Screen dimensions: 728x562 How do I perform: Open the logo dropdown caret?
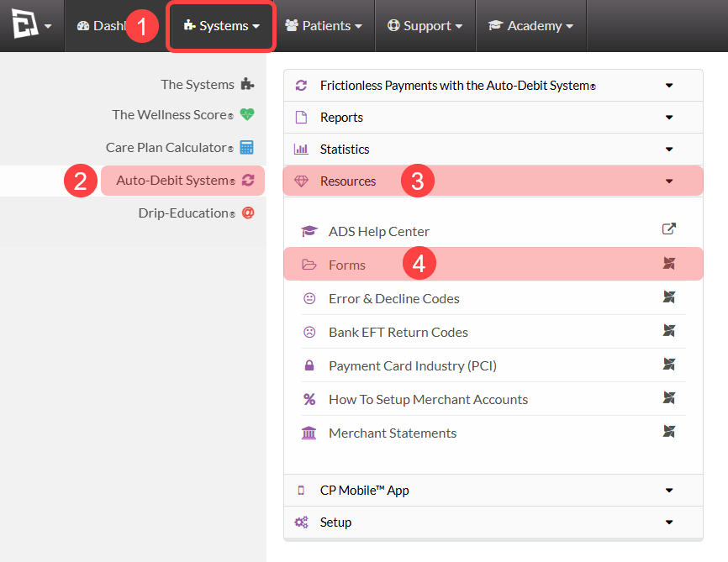pyautogui.click(x=48, y=26)
